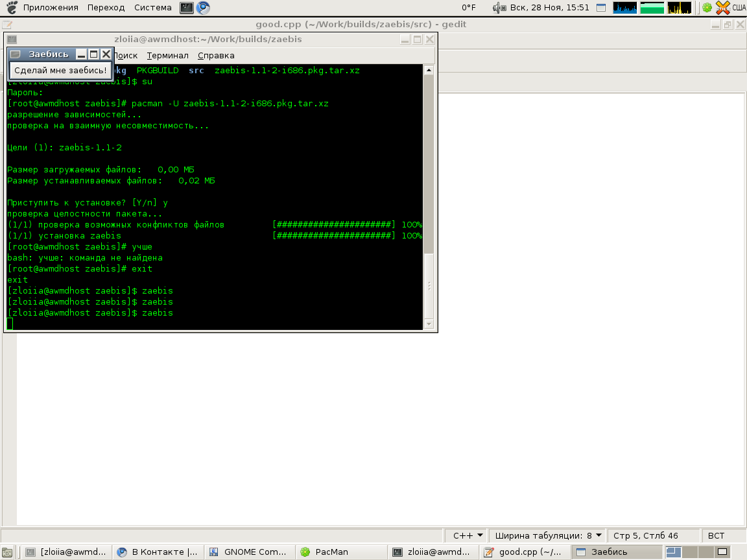This screenshot has width=747, height=560.
Task: Open the yellow network monitor graph
Action: [x=680, y=8]
